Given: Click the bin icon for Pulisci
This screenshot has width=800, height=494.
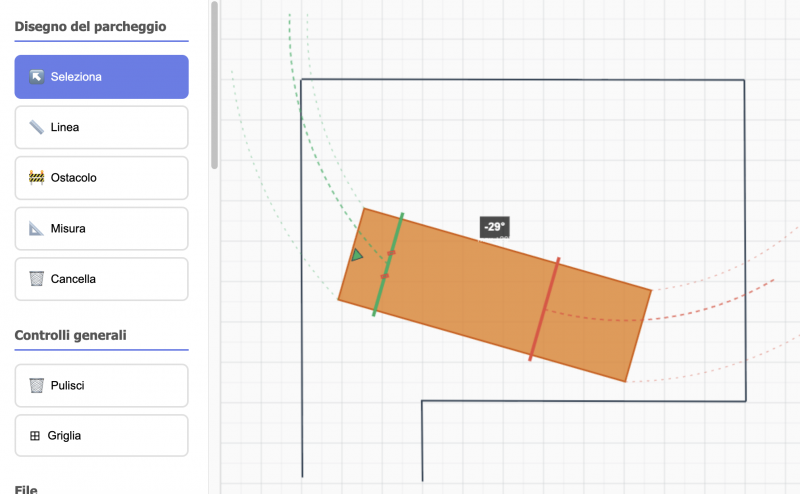Looking at the screenshot, I should coord(36,385).
